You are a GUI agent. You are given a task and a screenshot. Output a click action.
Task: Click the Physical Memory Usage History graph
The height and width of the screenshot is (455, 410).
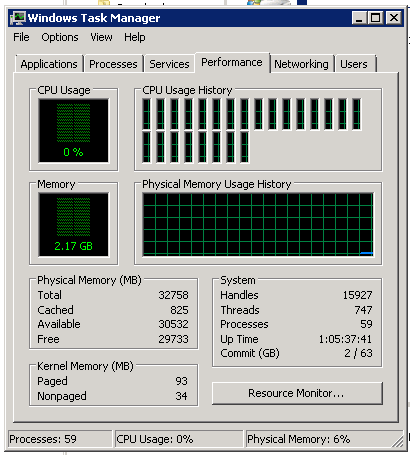tap(258, 224)
